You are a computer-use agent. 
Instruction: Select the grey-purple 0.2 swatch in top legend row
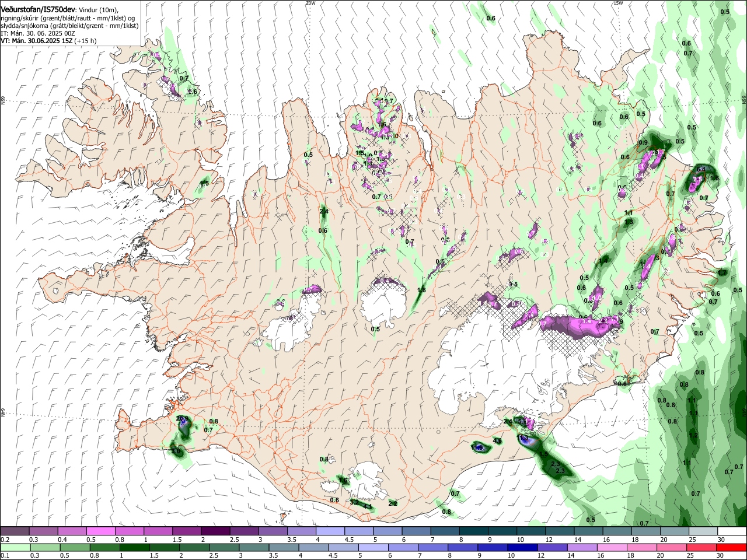pos(15,531)
